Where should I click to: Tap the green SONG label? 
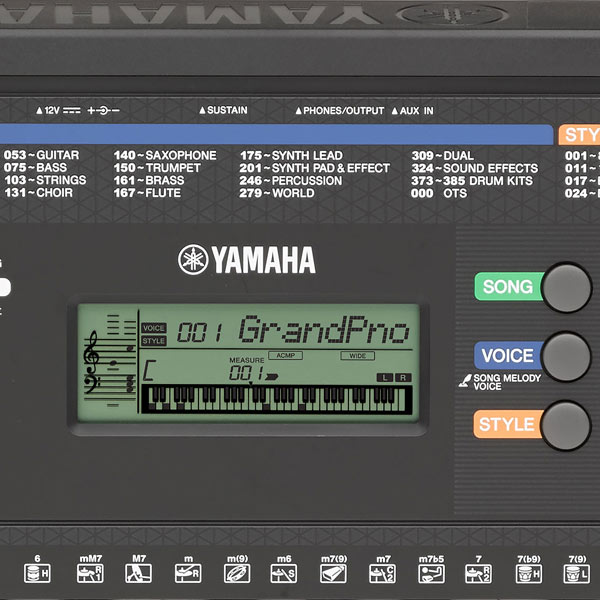508,287
